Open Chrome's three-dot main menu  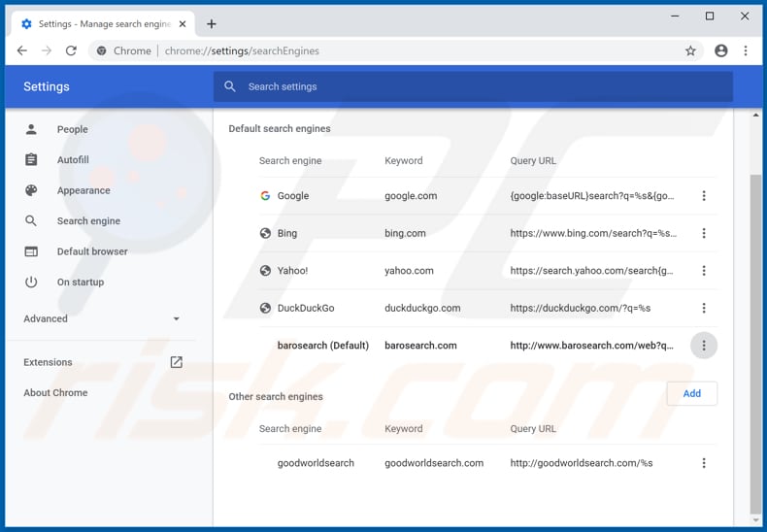coord(746,50)
